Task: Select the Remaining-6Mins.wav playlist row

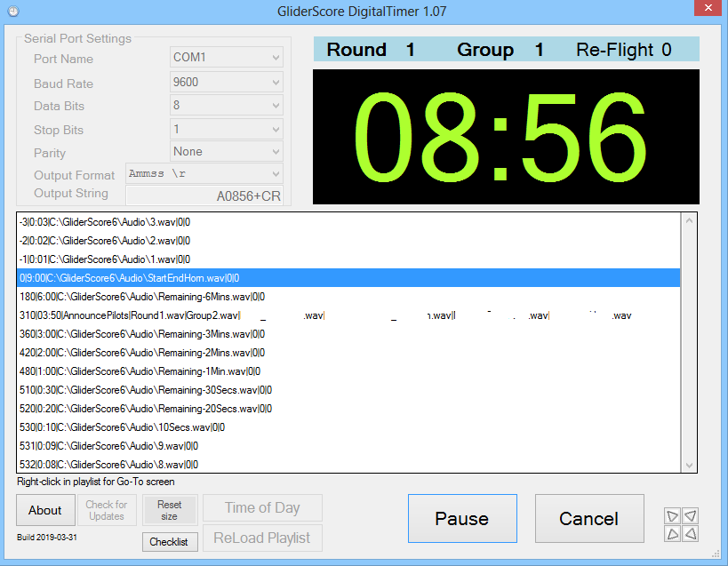Action: tap(348, 297)
